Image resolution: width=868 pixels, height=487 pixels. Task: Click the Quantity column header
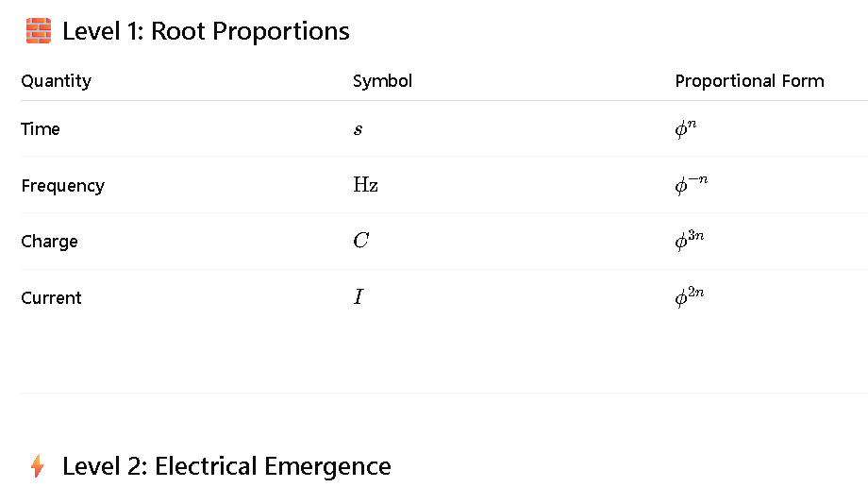coord(57,81)
